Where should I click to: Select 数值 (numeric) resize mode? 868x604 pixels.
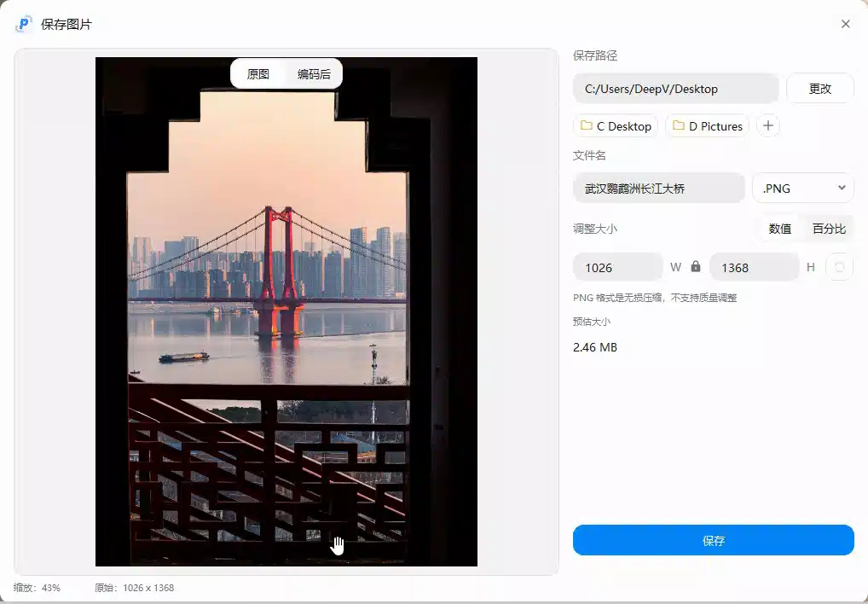click(x=779, y=228)
